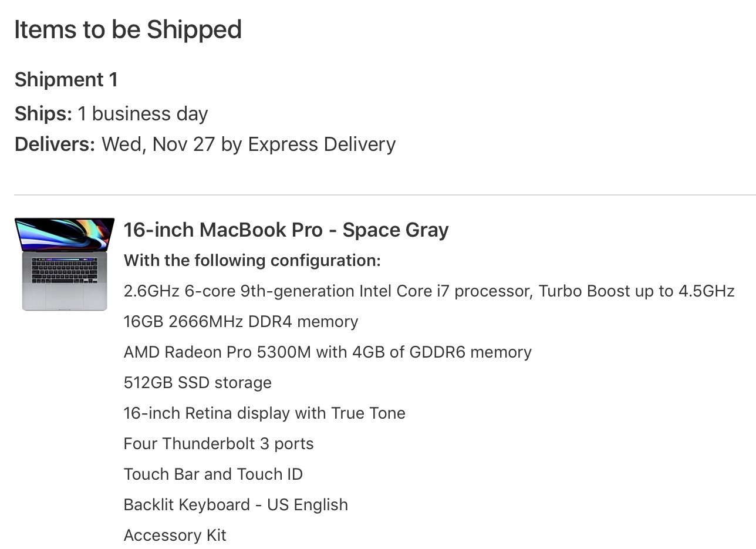Screen dimensions: 756x549
Task: Click the MacBook Pro product thumbnail
Action: pyautogui.click(x=65, y=264)
